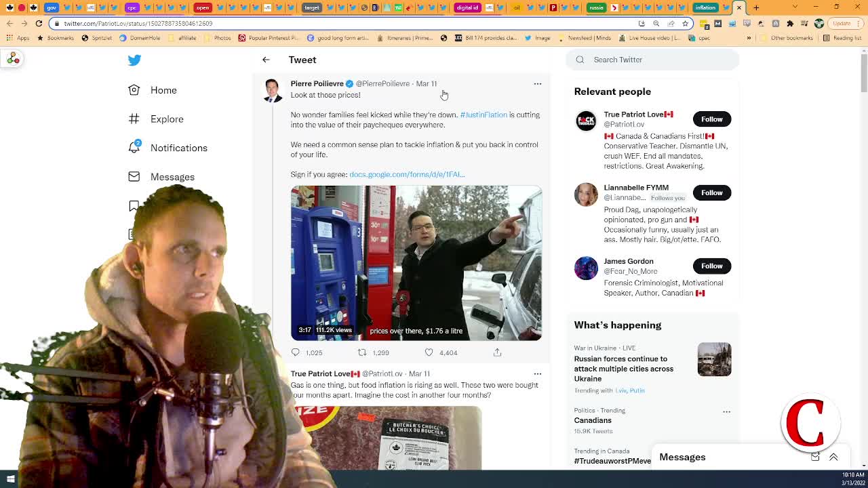Screen dimensions: 868x488
Task: Follow True Patriot Love
Action: pyautogui.click(x=711, y=119)
